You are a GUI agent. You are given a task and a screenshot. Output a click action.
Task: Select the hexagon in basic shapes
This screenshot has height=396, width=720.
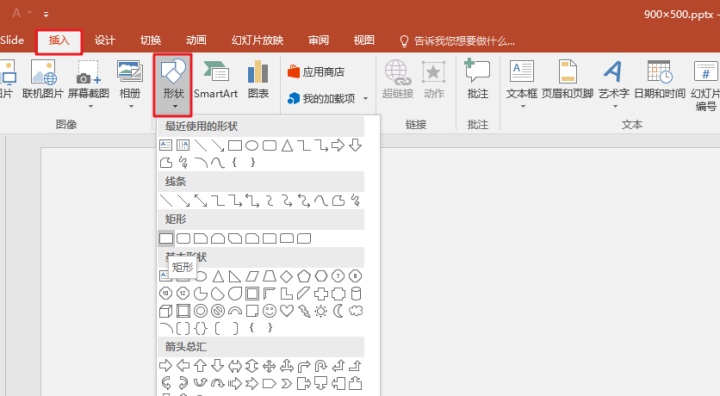[x=321, y=276]
